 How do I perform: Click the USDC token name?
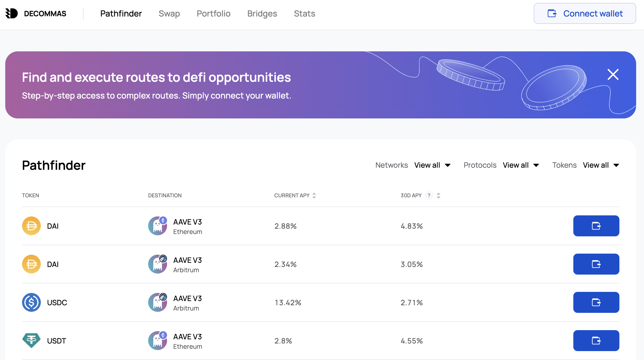[57, 303]
